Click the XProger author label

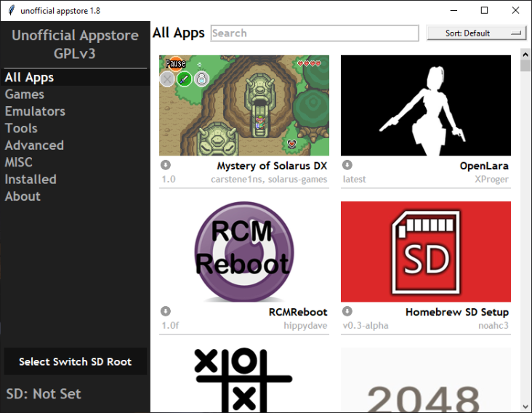(491, 179)
